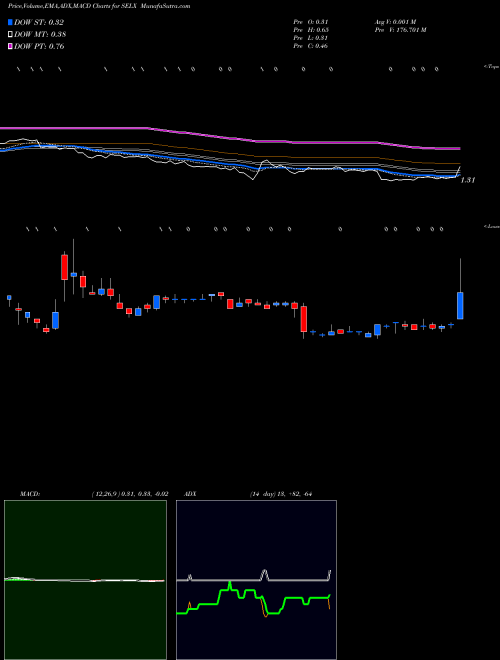Viewport: 500px width, 660px height.
Task: Click the latest tall blue candlestick
Action: click(x=460, y=306)
